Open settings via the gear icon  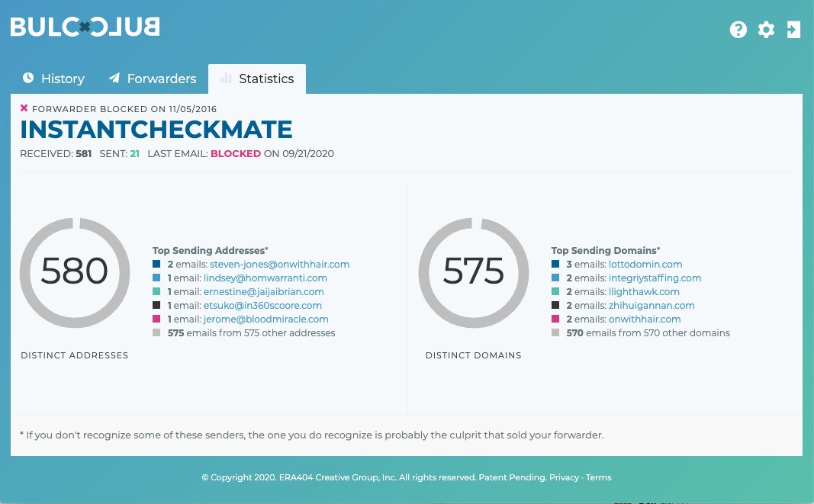click(x=766, y=30)
